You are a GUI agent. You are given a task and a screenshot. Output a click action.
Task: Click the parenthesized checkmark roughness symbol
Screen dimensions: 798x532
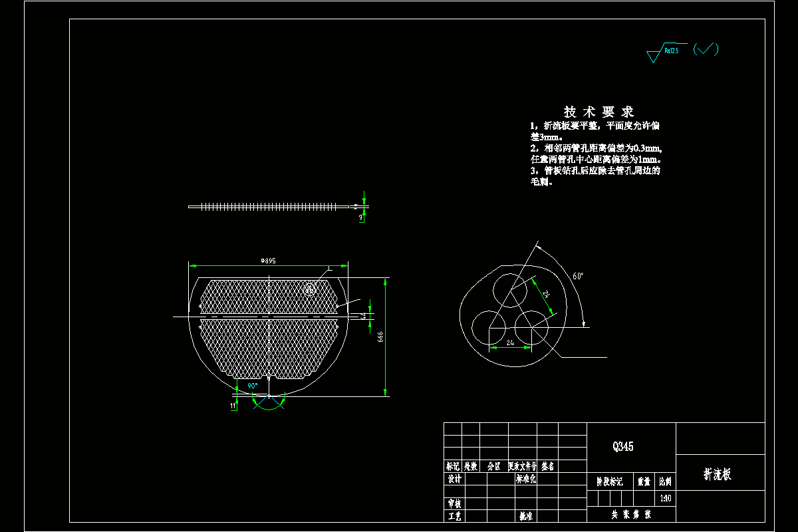(x=706, y=49)
